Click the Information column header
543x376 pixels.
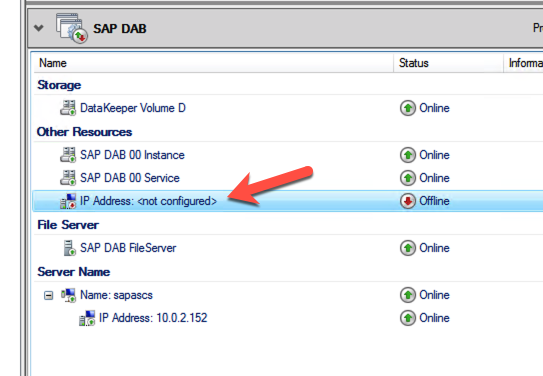[523, 63]
